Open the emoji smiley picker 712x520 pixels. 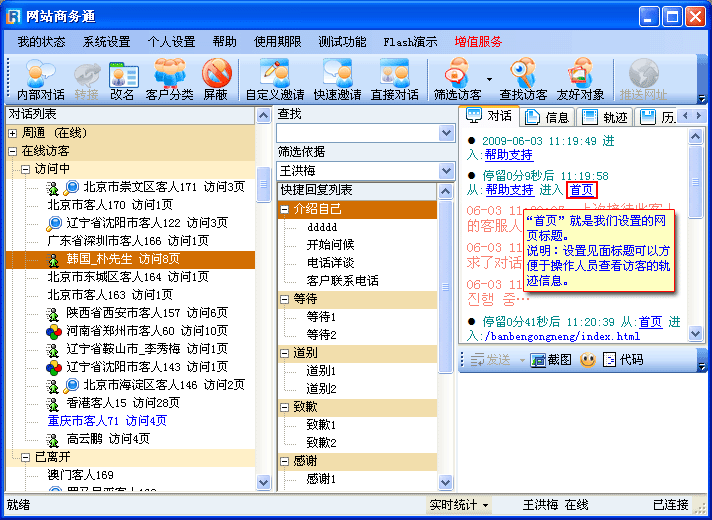[x=588, y=360]
